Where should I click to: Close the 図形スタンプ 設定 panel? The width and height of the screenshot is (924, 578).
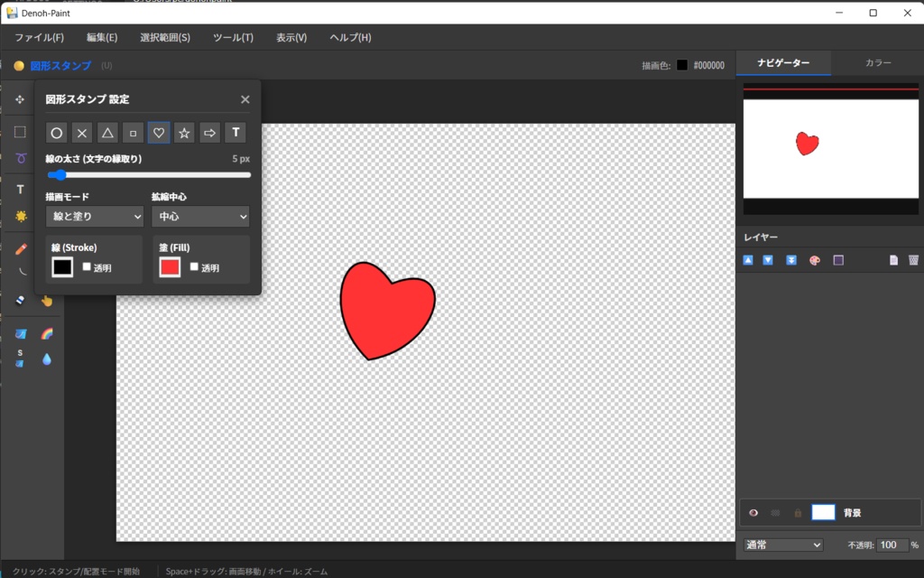click(x=245, y=99)
